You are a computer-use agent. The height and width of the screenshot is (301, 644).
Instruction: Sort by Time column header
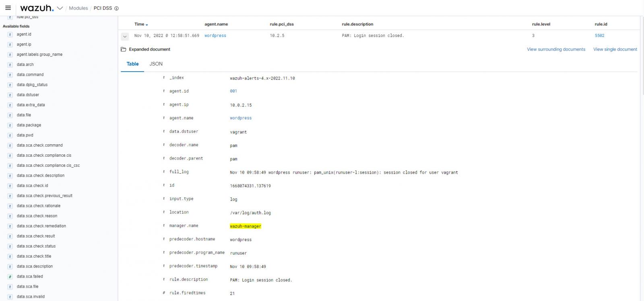(x=141, y=24)
